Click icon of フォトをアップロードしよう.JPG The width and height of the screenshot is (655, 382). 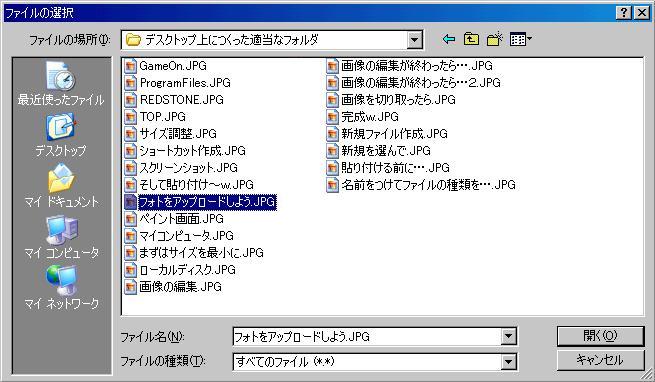click(130, 202)
